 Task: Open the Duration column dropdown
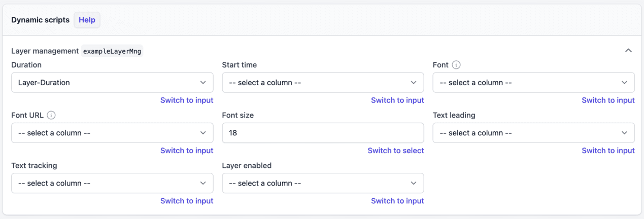pos(112,83)
